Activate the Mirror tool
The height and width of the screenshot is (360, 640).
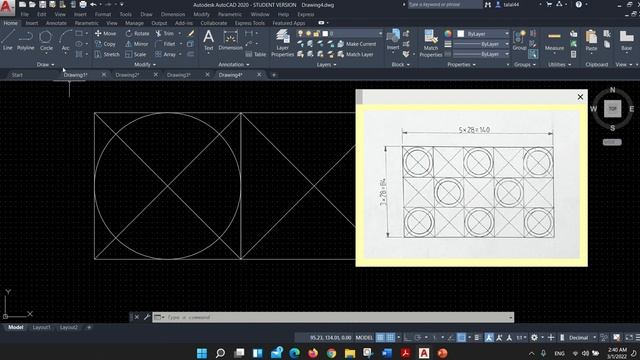(x=137, y=44)
